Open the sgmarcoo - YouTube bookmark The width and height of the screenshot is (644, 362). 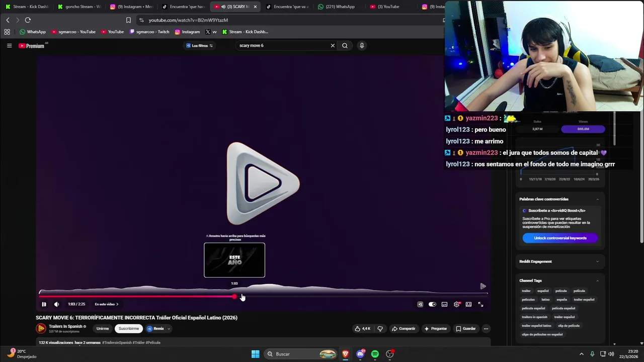pos(73,32)
